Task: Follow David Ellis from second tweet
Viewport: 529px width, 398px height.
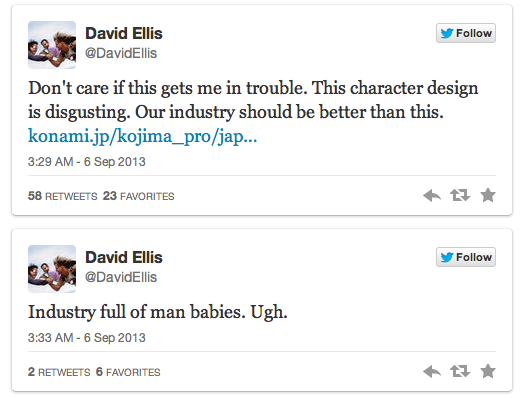Action: point(466,257)
